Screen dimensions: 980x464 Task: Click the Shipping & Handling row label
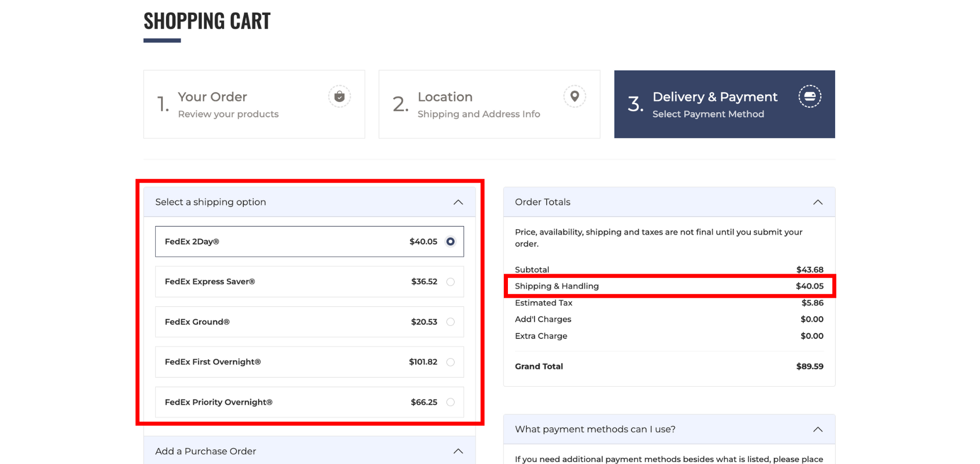coord(557,286)
